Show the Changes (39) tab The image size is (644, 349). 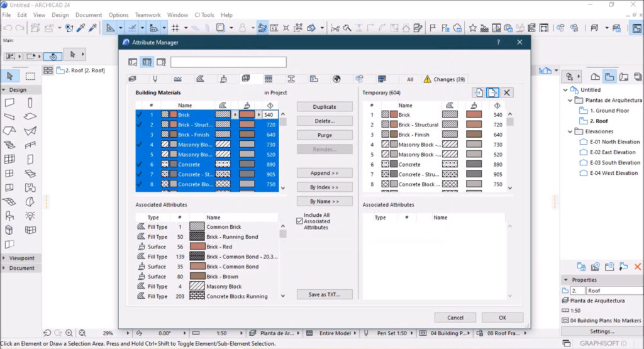click(x=445, y=79)
